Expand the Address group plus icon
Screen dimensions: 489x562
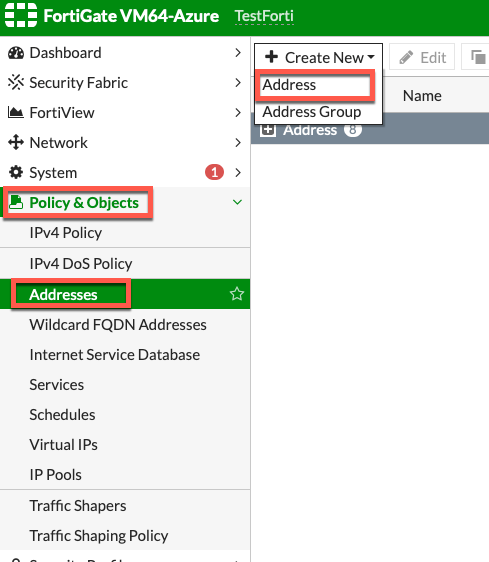(268, 130)
